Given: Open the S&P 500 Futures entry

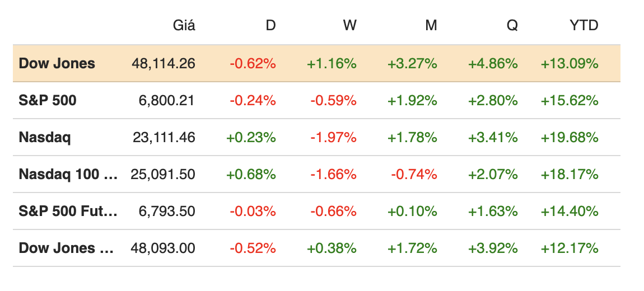Looking at the screenshot, I should click(x=68, y=211).
